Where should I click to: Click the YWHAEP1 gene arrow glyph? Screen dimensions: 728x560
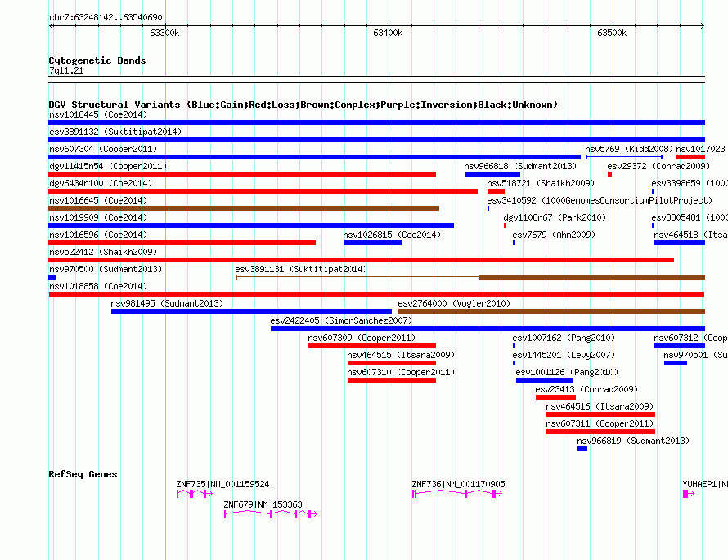tap(689, 494)
